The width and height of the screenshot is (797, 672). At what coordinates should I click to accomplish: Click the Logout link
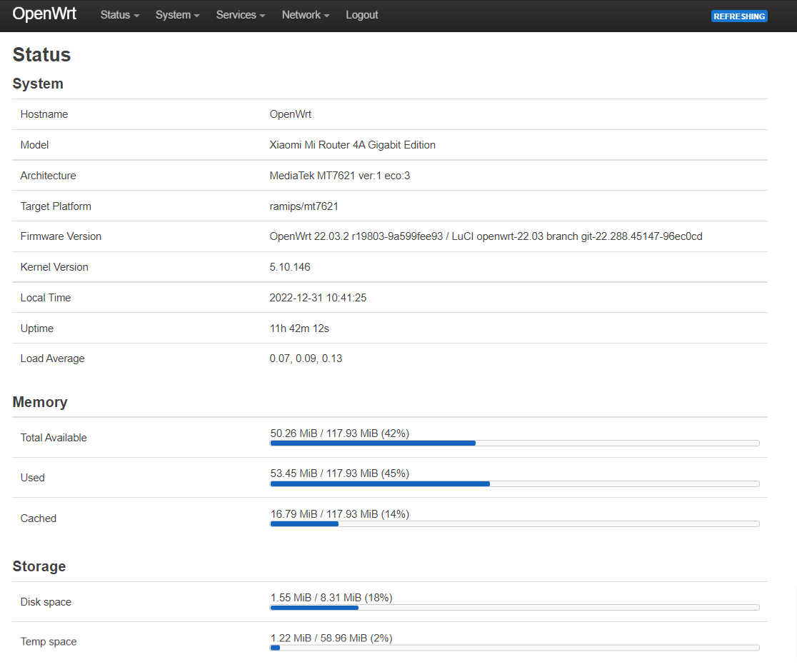[362, 15]
